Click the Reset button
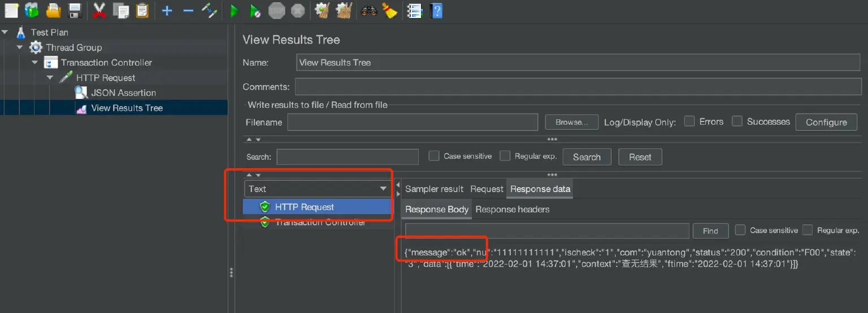The image size is (868, 313). point(640,157)
